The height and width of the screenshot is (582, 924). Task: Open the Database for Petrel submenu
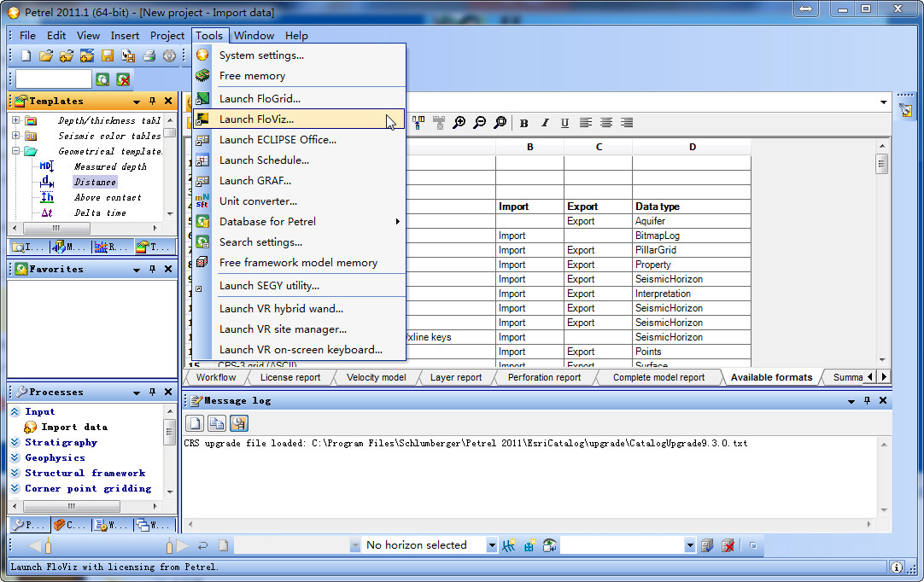click(x=300, y=222)
